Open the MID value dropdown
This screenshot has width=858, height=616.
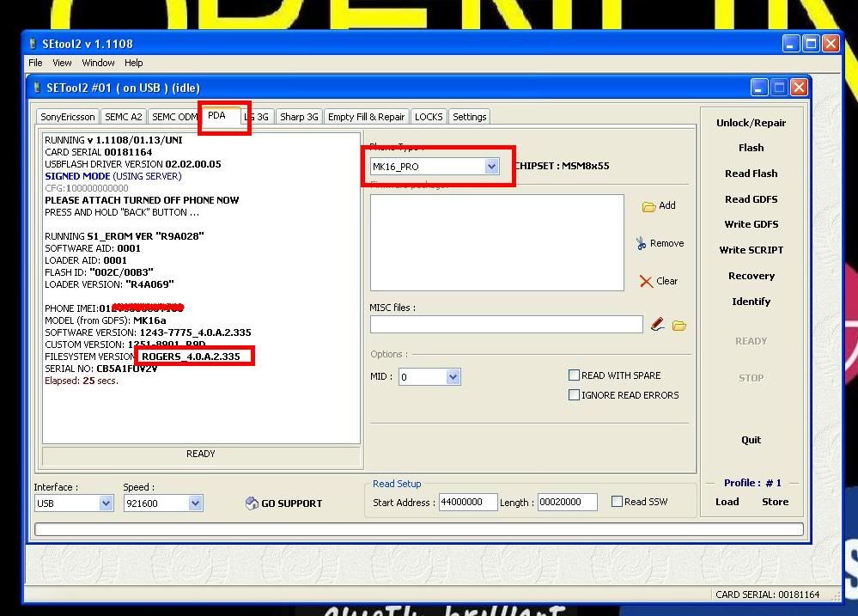pos(453,376)
